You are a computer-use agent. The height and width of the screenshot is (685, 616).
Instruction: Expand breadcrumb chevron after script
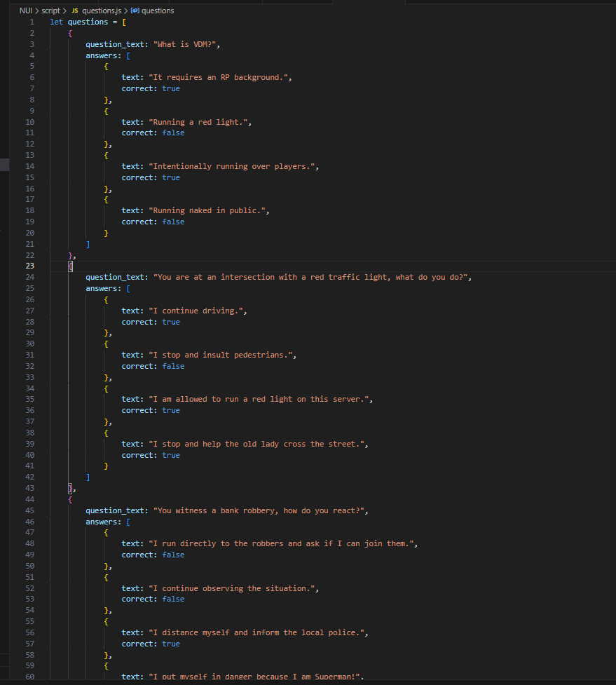pos(64,11)
